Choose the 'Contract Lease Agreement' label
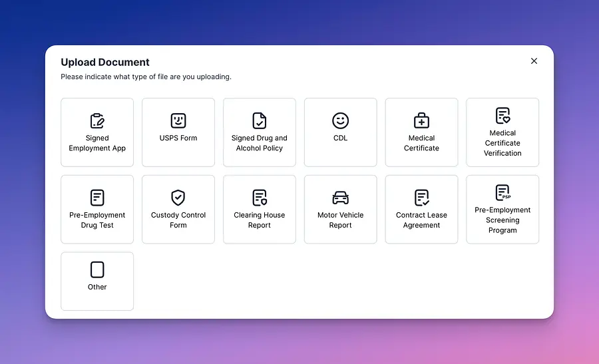 click(x=421, y=220)
